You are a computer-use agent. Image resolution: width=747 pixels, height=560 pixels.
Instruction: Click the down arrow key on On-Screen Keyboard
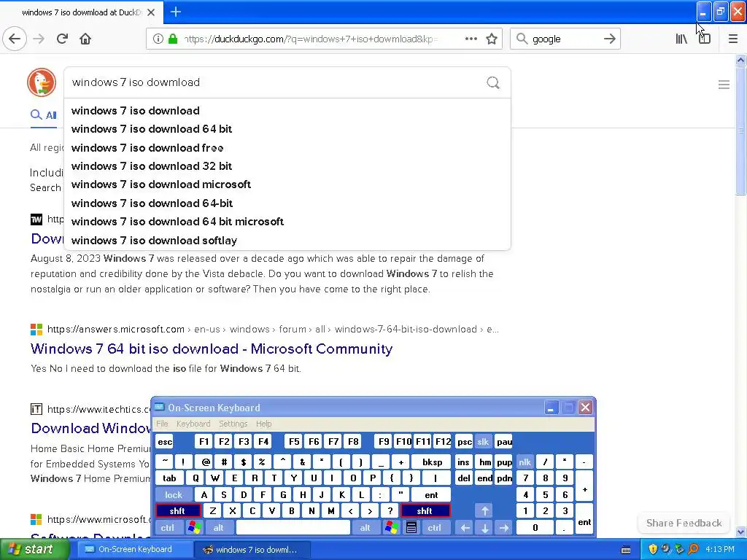tap(484, 528)
